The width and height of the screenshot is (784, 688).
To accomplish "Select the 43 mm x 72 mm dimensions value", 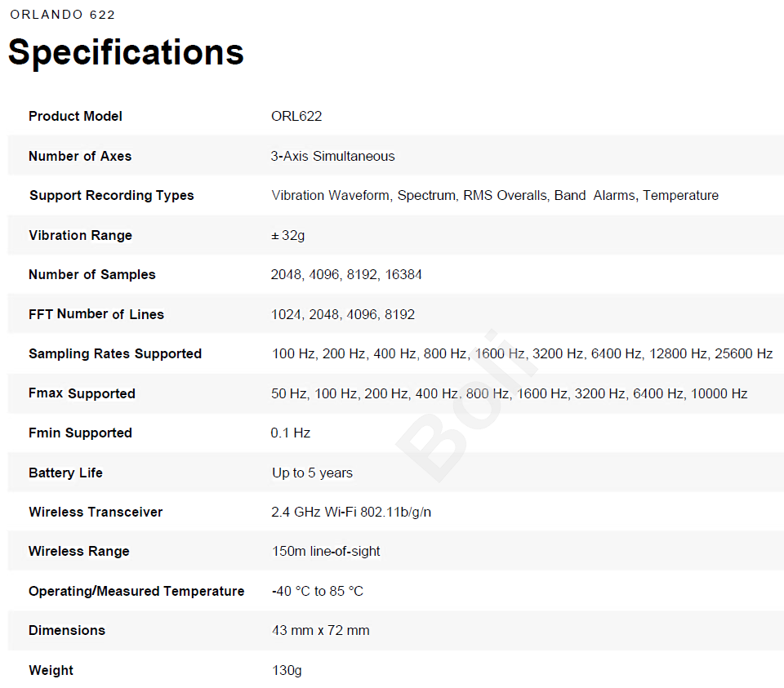I will [320, 630].
